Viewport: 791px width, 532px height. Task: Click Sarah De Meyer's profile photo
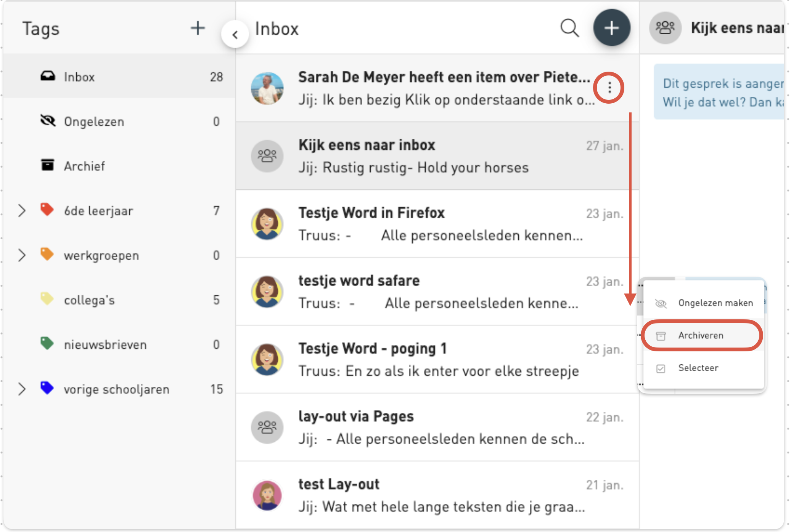pyautogui.click(x=267, y=88)
